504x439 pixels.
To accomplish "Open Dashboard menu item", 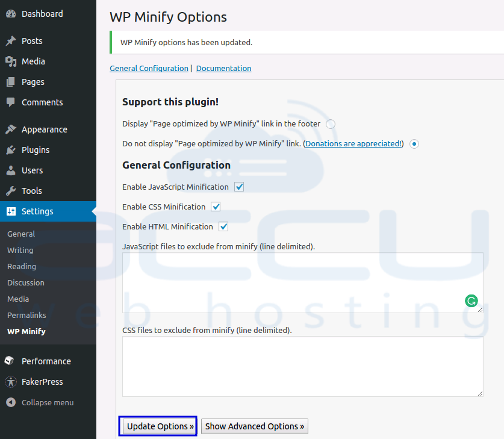I will coord(48,14).
